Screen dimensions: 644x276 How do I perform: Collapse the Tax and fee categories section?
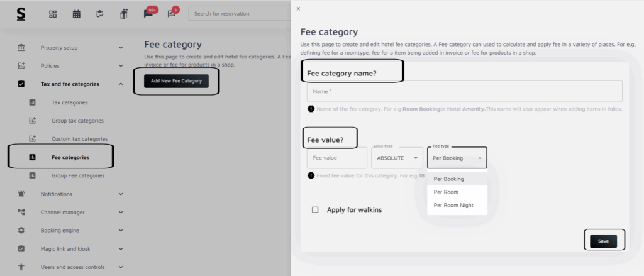(121, 84)
